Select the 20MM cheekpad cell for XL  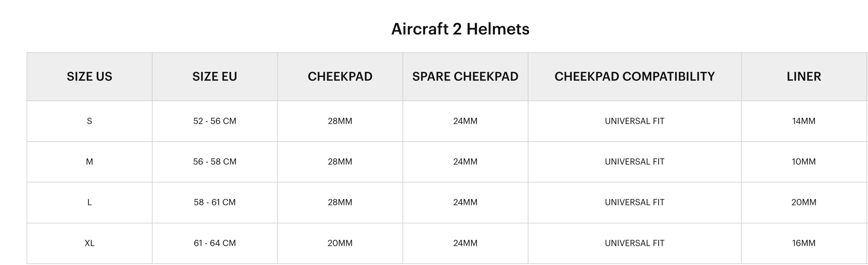340,243
